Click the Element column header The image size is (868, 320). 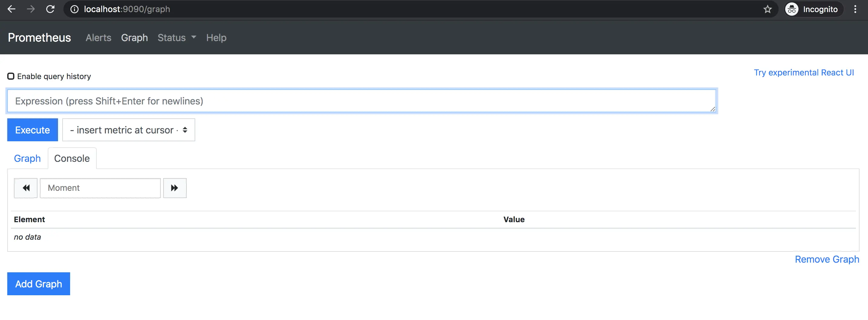tap(29, 219)
